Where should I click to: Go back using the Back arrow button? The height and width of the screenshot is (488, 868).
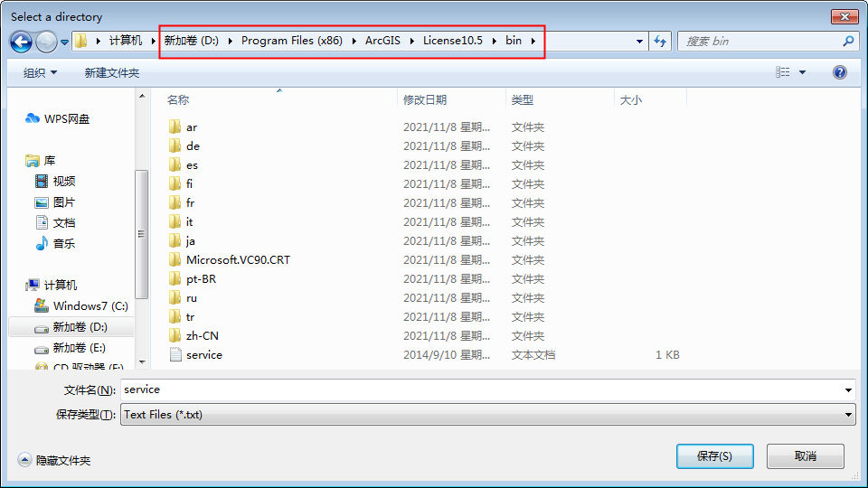click(21, 42)
